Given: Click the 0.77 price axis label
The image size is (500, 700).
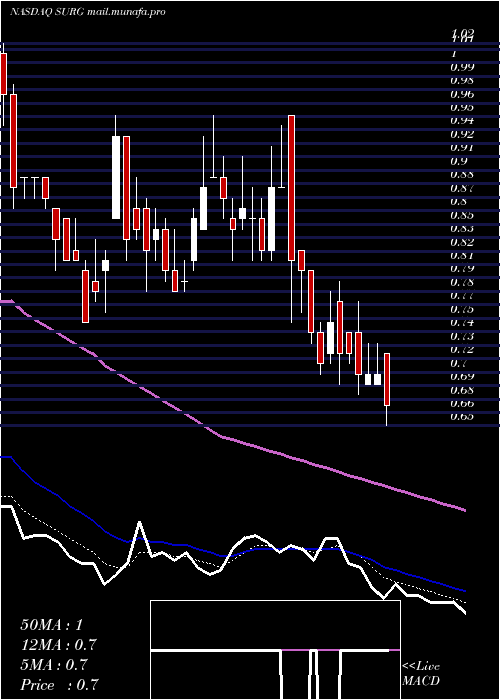Looking at the screenshot, I should click(x=462, y=296).
